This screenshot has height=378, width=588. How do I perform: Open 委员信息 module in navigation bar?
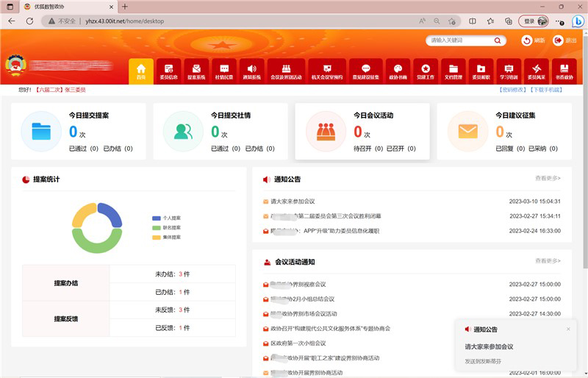[x=168, y=70]
